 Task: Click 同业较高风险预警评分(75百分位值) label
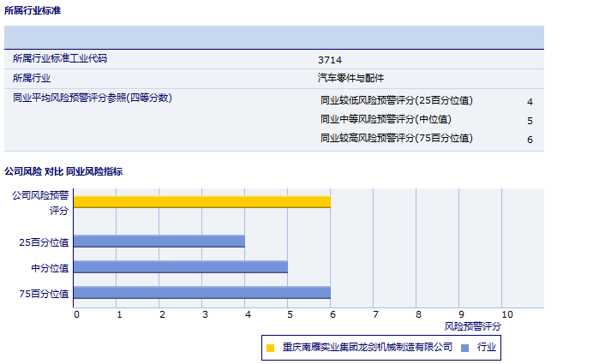396,139
